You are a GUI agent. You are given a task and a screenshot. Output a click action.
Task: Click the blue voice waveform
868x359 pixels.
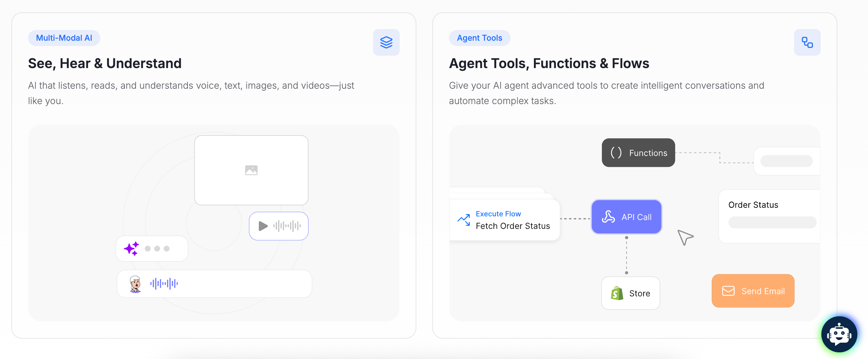164,284
